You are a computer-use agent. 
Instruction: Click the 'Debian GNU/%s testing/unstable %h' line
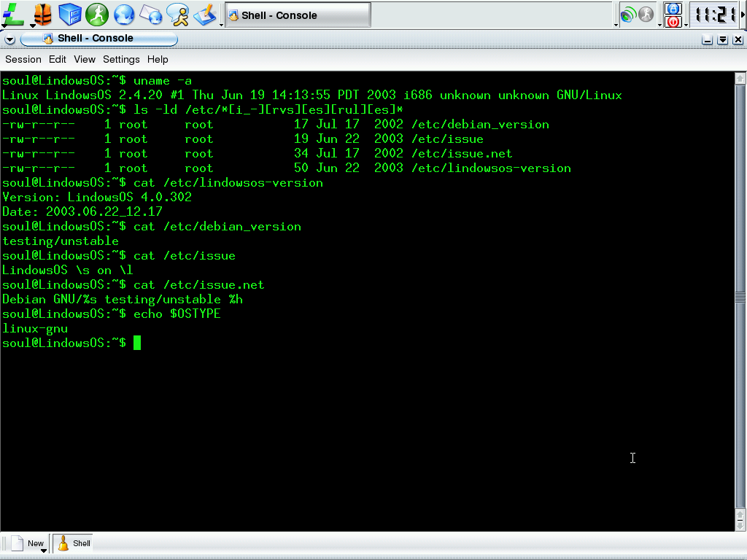(123, 300)
